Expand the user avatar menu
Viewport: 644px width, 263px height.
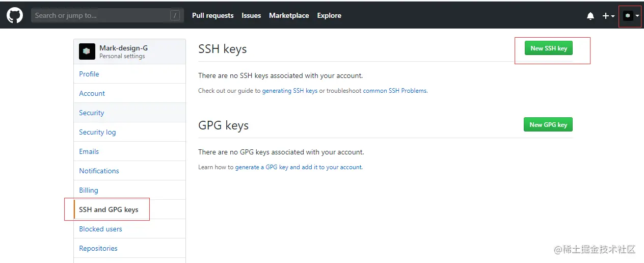pyautogui.click(x=631, y=16)
